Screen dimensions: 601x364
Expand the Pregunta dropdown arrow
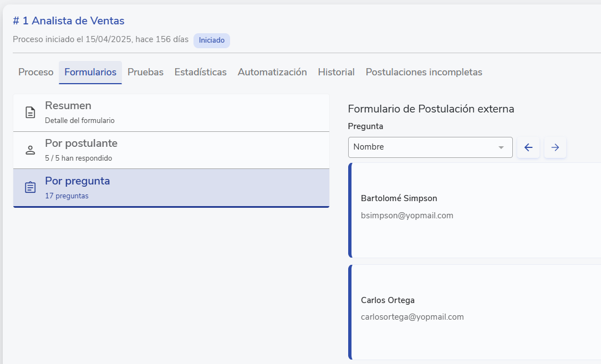tap(501, 147)
